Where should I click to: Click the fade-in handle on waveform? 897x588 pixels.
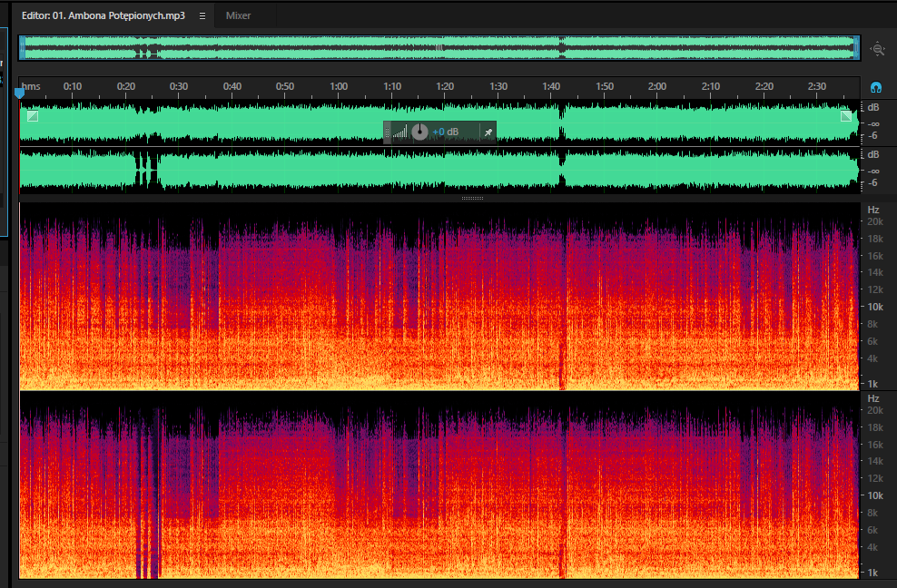click(33, 116)
